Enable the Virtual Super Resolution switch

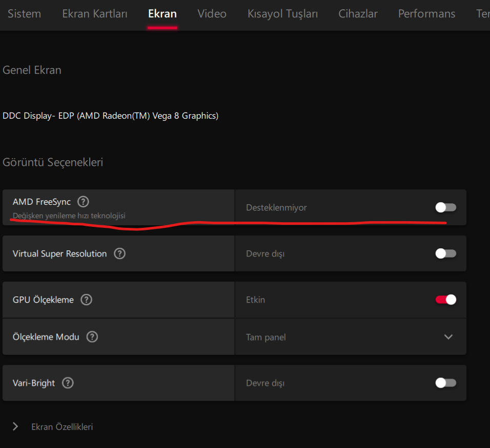445,253
